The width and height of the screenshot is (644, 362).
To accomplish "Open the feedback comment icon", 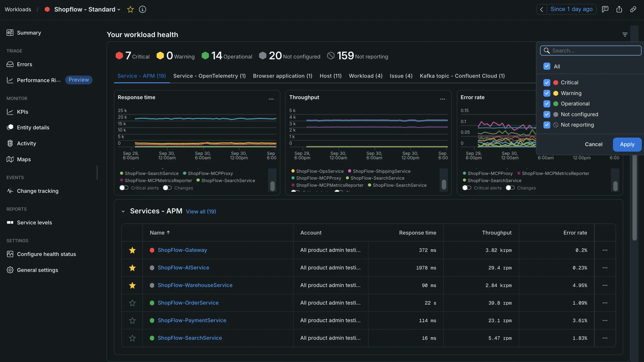I will (x=605, y=9).
